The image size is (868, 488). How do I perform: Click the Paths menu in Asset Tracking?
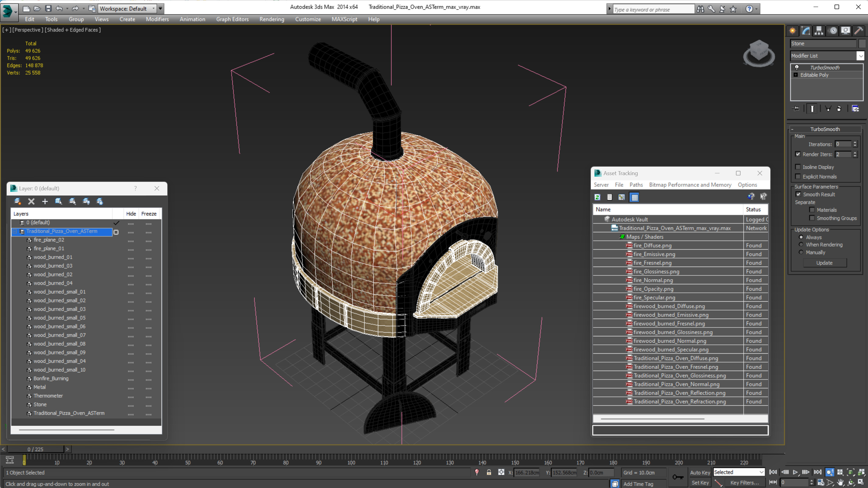point(636,185)
